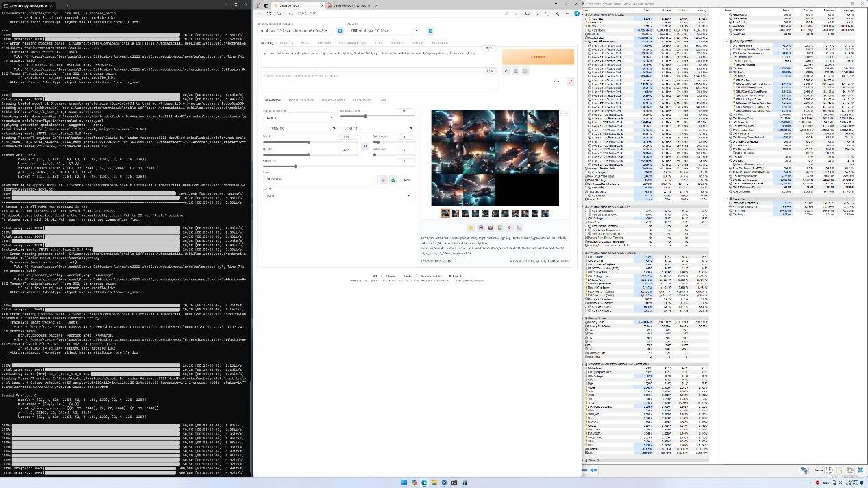Screen dimensions: 868x488
Task: Click the swap width and height icon
Action: pyautogui.click(x=365, y=145)
